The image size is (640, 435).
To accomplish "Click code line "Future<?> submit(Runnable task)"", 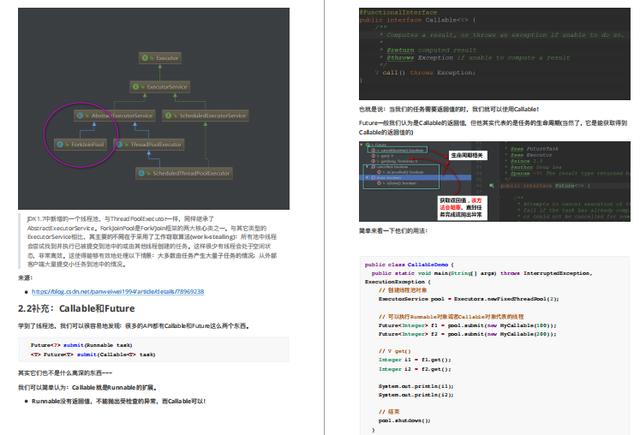I will (x=81, y=345).
